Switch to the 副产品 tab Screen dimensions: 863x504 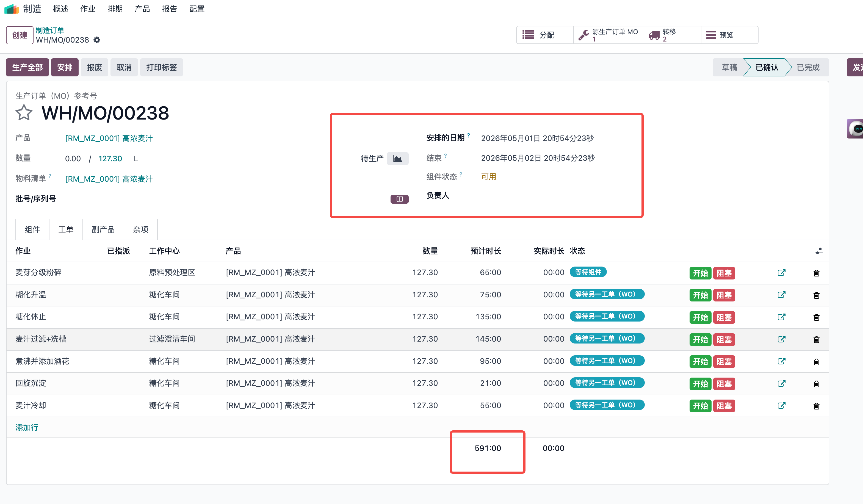click(103, 229)
